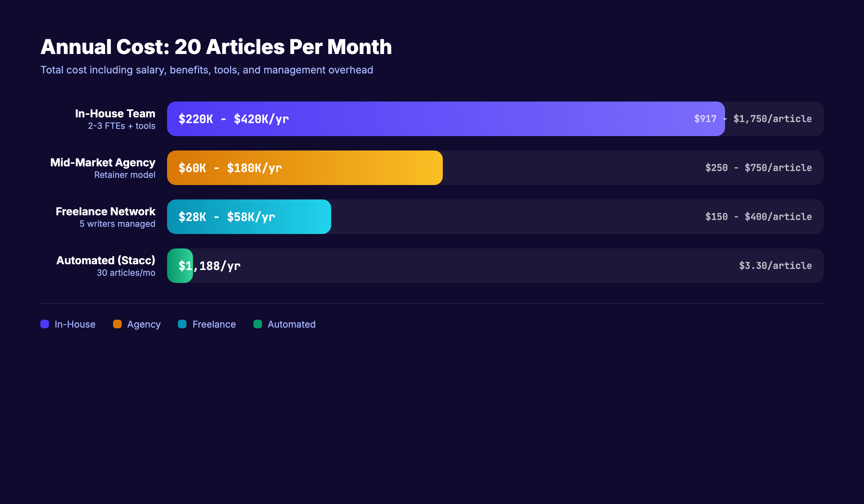Click the chart title text
Image resolution: width=864 pixels, height=504 pixels.
pos(216,46)
